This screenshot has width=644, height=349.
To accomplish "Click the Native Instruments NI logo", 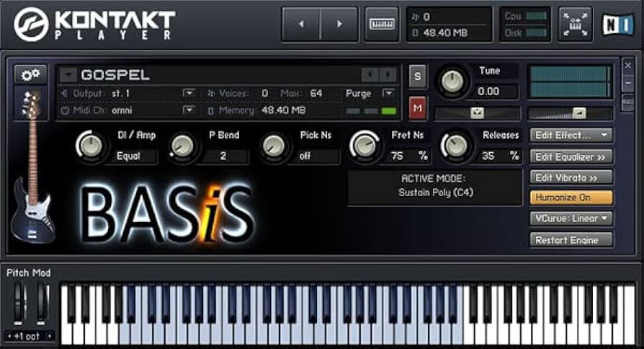I will coord(617,25).
